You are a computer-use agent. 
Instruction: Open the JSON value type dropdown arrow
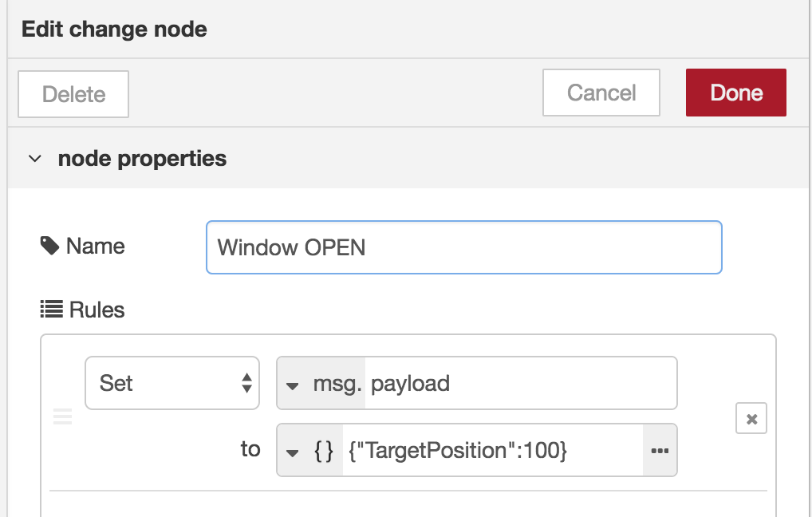click(293, 452)
